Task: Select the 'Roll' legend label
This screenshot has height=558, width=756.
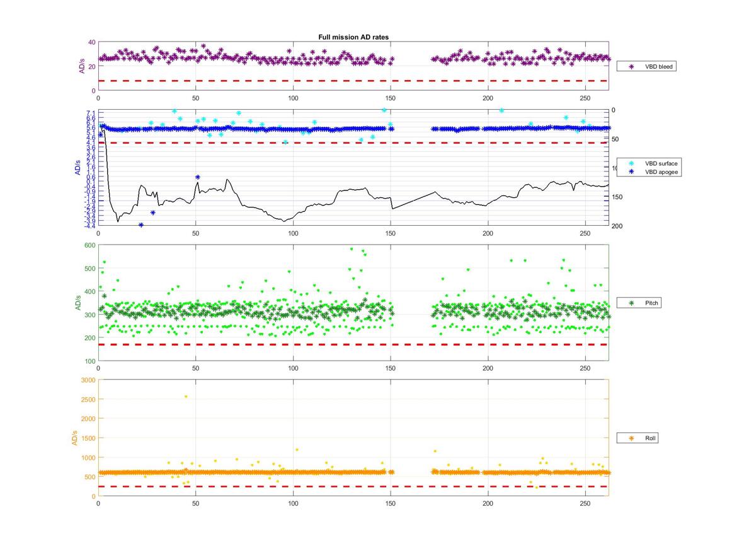Action: 651,438
